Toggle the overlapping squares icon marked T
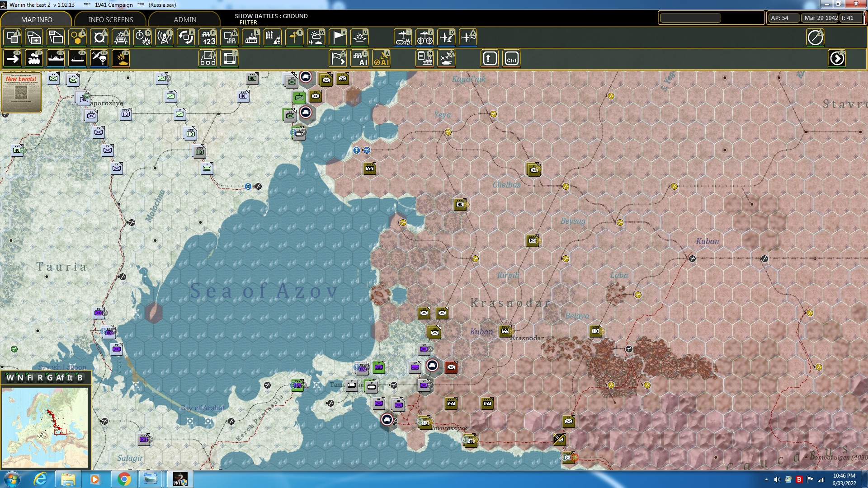 click(12, 38)
